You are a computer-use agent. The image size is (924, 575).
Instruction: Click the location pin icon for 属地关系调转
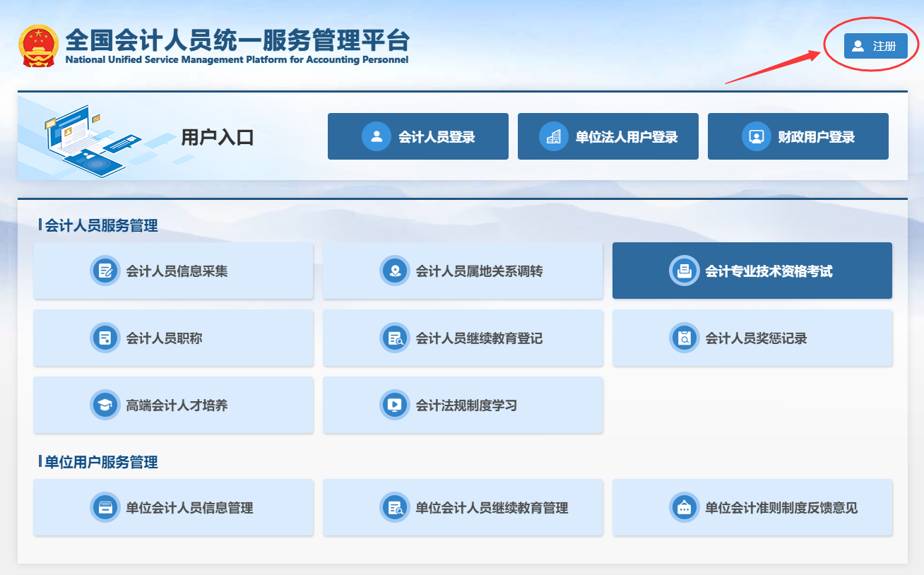pyautogui.click(x=395, y=271)
